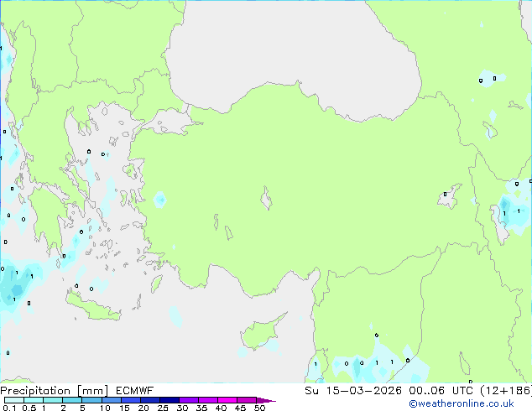
Task: Click the date text '15-03-2026'
Action: (363, 390)
